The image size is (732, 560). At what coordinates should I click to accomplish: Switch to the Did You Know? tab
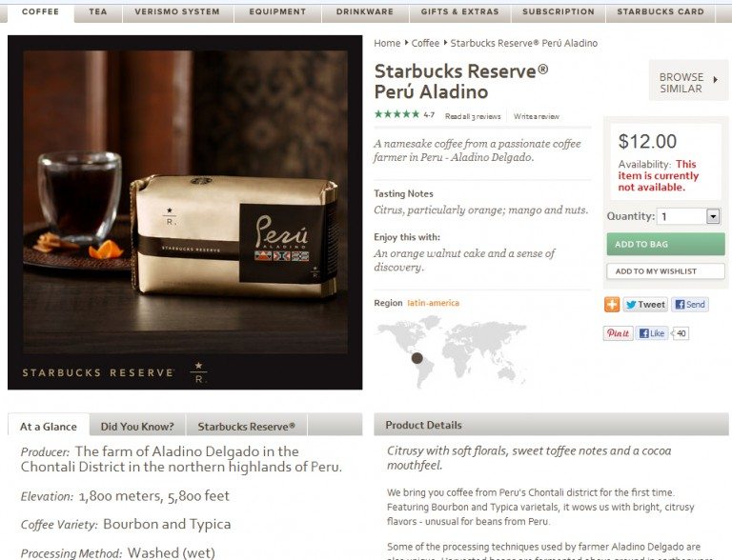coord(137,426)
